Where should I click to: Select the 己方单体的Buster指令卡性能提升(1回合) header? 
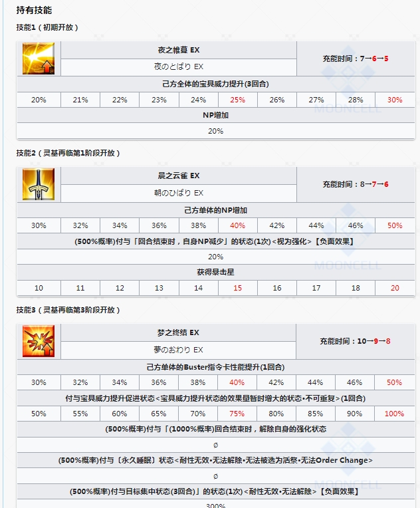coord(216,367)
